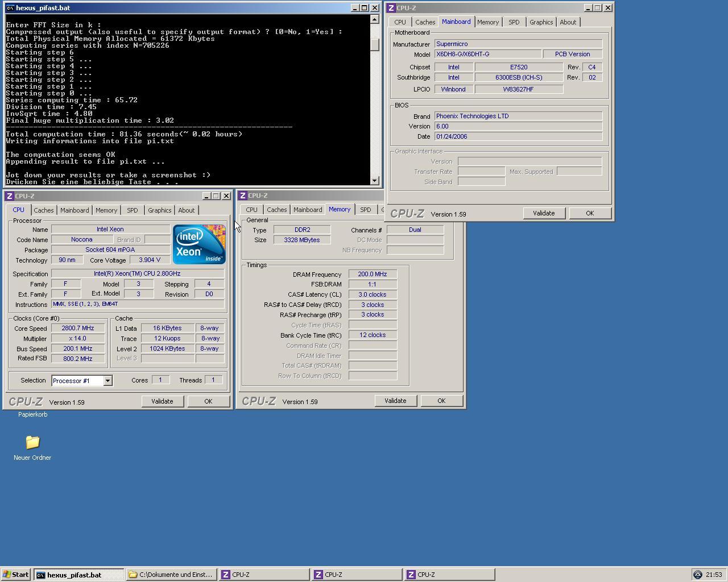This screenshot has height=582, width=728.
Task: Click console scrollbar down arrow
Action: pyautogui.click(x=374, y=181)
